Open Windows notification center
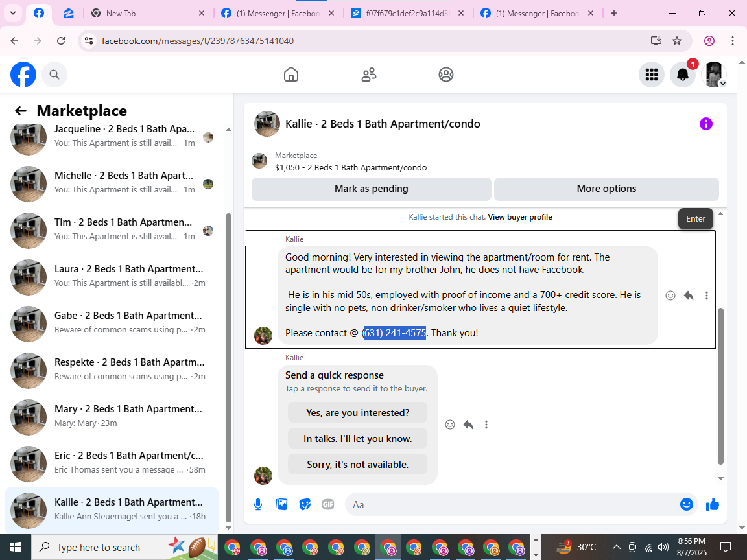This screenshot has width=747, height=560. 726,547
